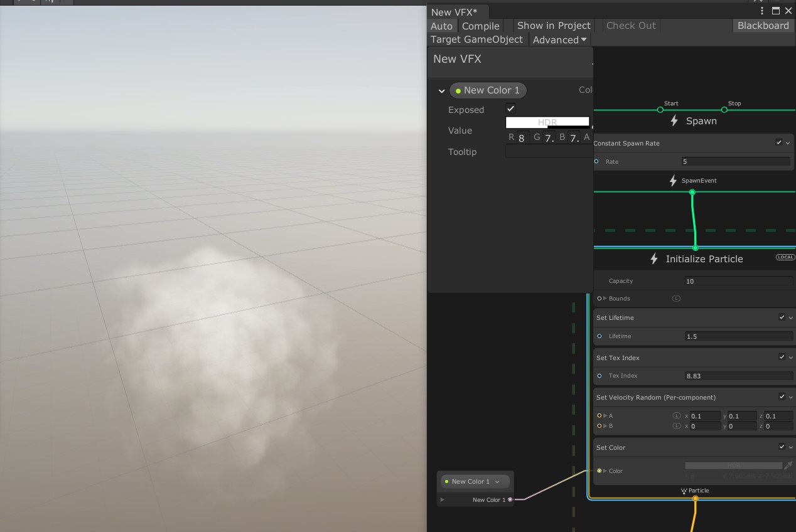Click the Spawn context lightning bolt icon
Screen dimensions: 796x532
click(674, 120)
